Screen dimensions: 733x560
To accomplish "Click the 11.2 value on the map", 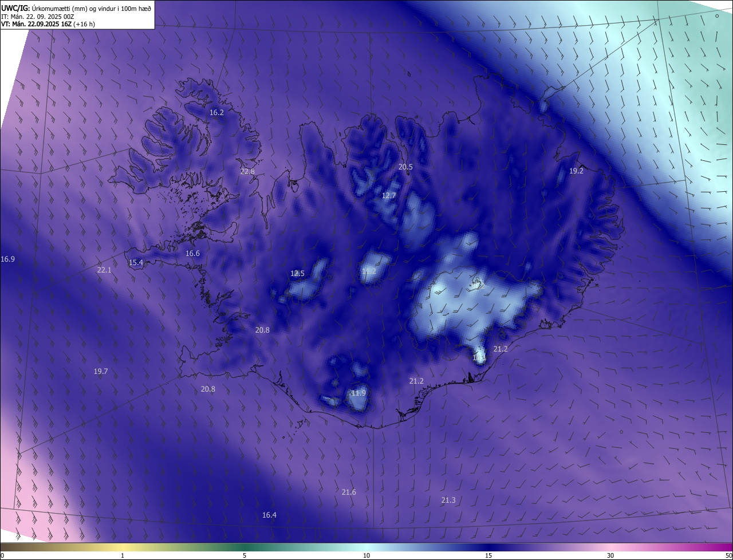I will (369, 271).
